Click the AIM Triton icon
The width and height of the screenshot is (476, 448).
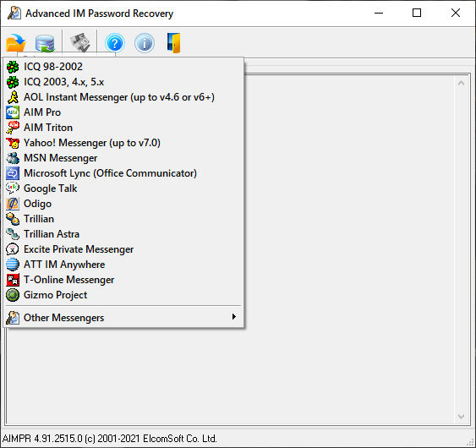tap(13, 128)
